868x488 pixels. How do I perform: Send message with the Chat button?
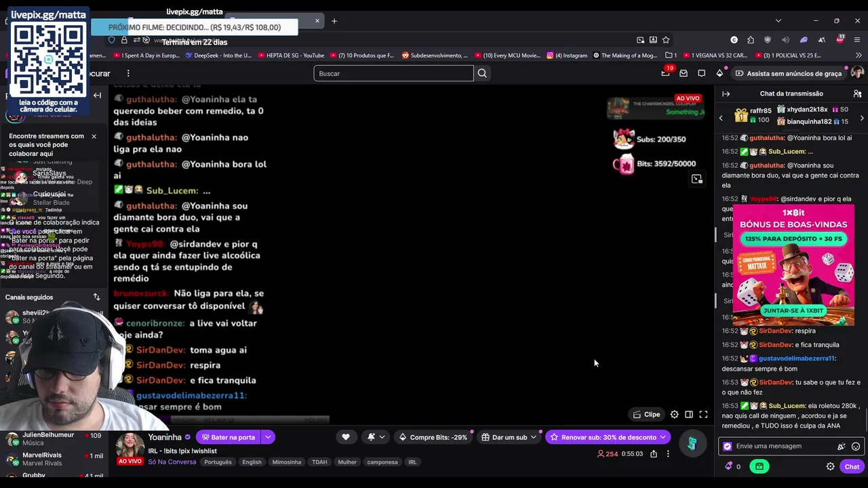click(x=852, y=466)
